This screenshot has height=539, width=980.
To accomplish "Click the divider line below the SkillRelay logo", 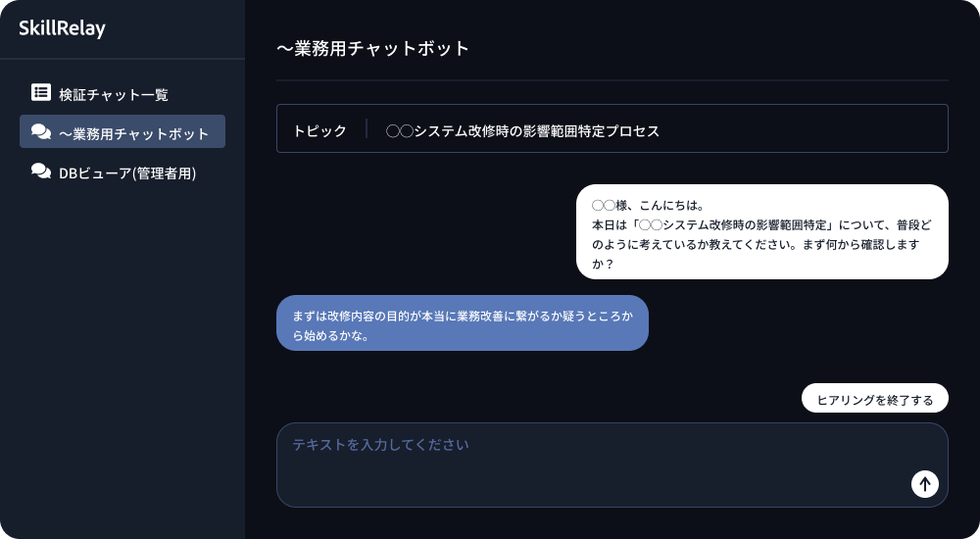I will pyautogui.click(x=122, y=59).
